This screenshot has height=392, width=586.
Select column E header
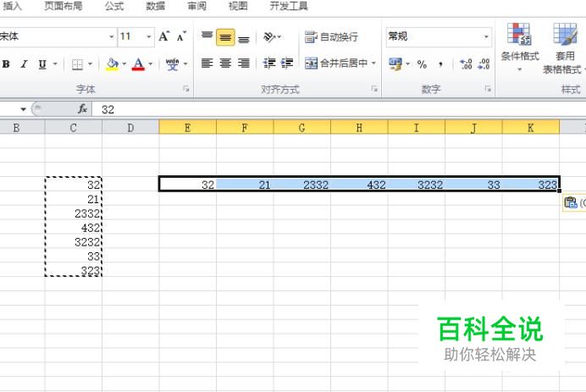point(188,128)
